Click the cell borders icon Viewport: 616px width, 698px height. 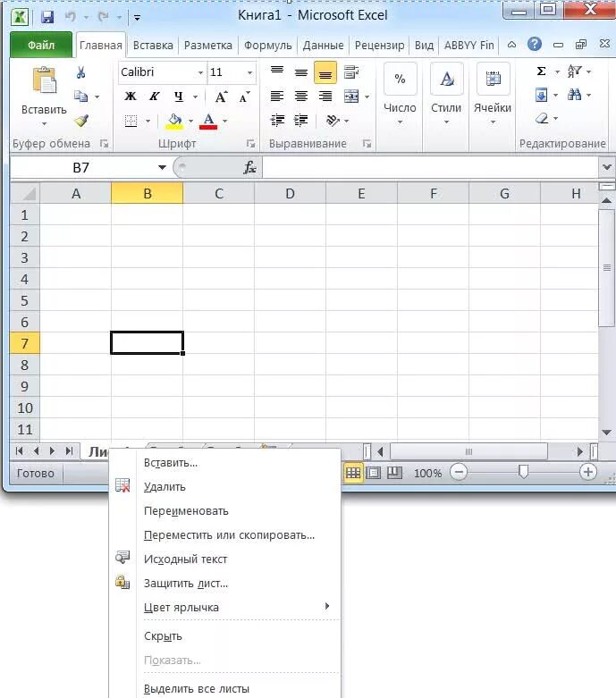(131, 121)
